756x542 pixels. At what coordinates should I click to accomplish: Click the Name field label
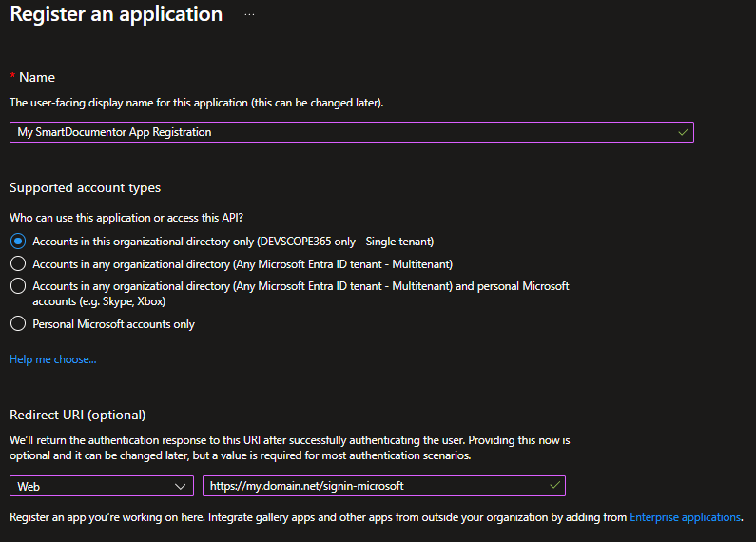click(38, 77)
